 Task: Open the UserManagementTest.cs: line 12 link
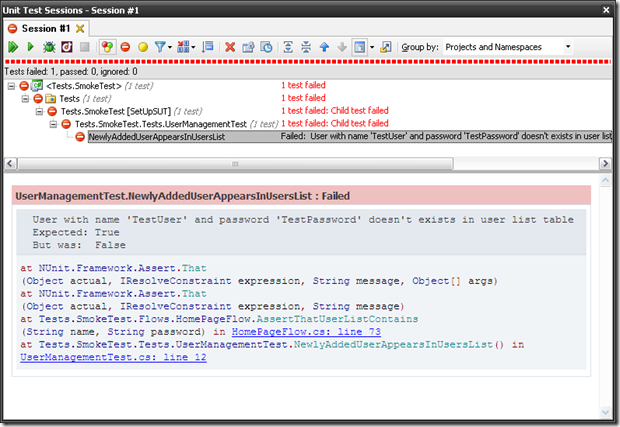[113, 357]
